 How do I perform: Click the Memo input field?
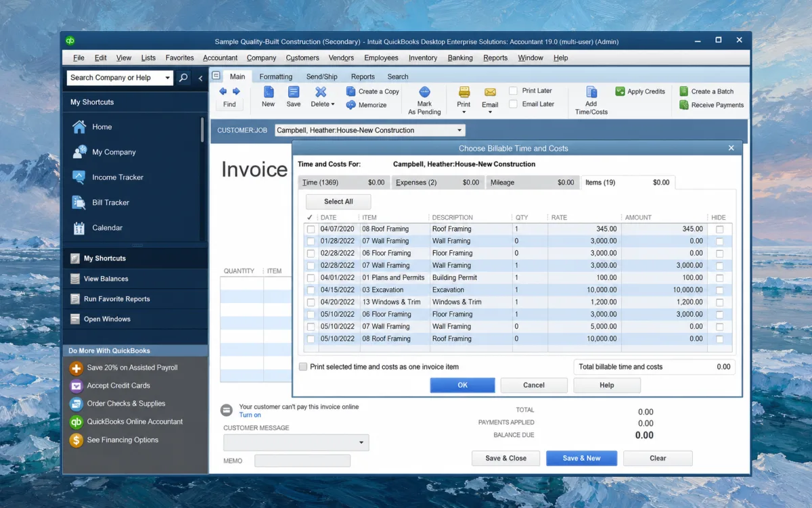[302, 461]
